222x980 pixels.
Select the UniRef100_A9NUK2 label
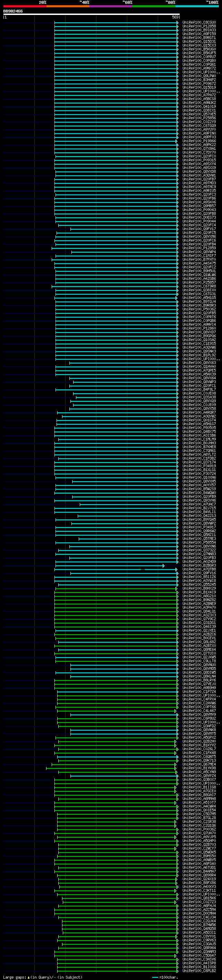point(199,103)
